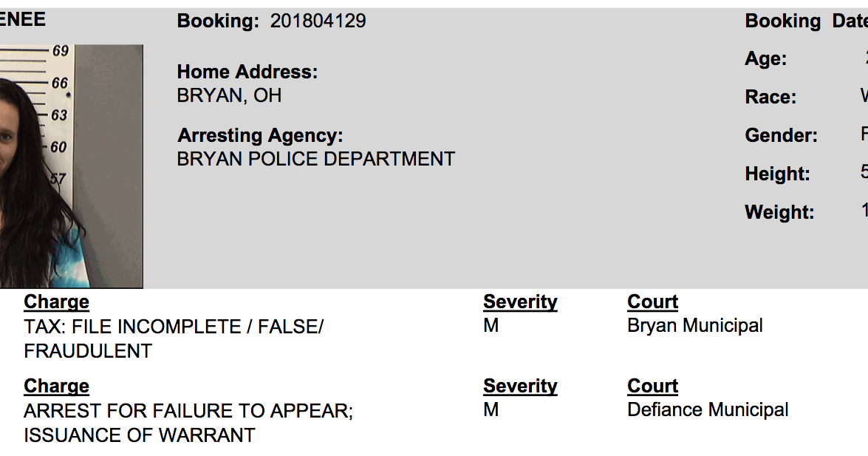868x456 pixels.
Task: Click the Race field label
Action: tap(770, 98)
